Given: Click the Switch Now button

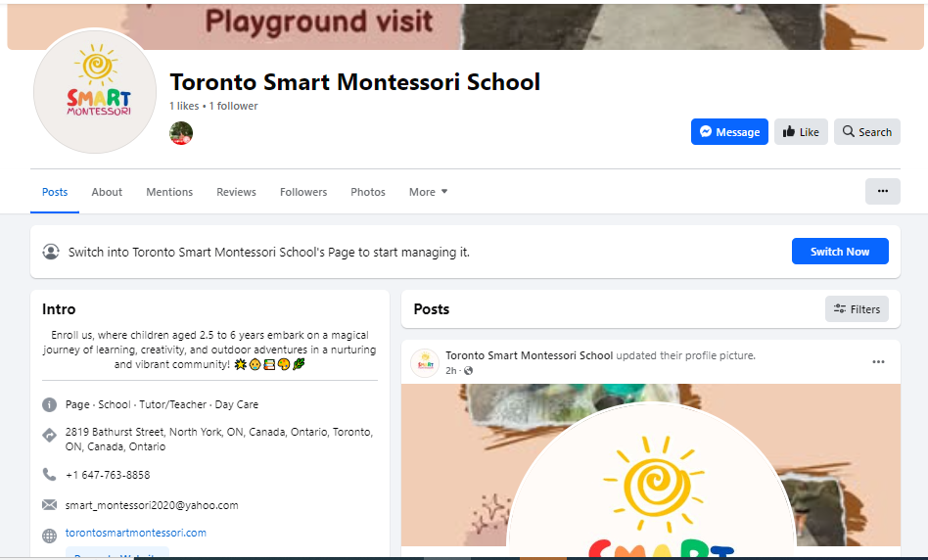Looking at the screenshot, I should 840,252.
